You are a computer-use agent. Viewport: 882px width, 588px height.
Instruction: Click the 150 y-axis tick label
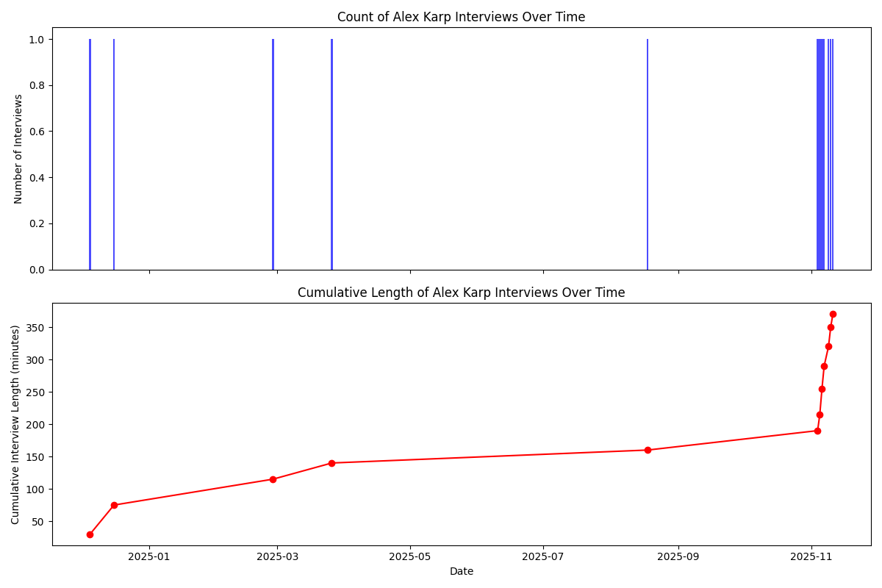(36, 456)
